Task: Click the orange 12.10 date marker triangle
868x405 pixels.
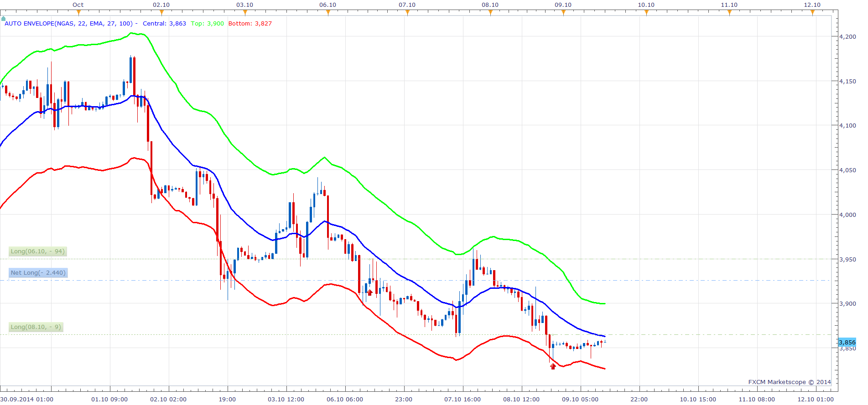Action: (812, 12)
